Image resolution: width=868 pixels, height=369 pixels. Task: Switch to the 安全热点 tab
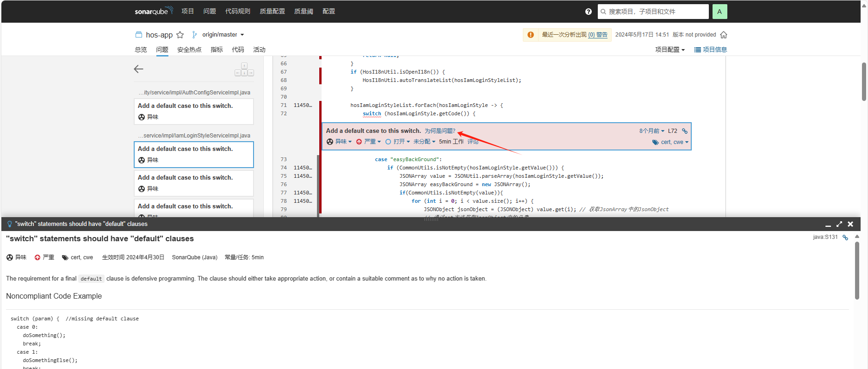[189, 50]
